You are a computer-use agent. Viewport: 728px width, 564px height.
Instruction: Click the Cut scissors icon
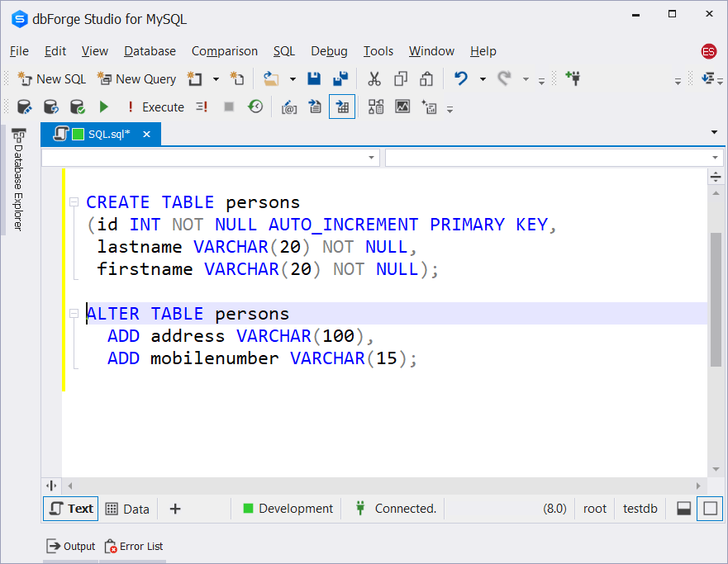(374, 79)
